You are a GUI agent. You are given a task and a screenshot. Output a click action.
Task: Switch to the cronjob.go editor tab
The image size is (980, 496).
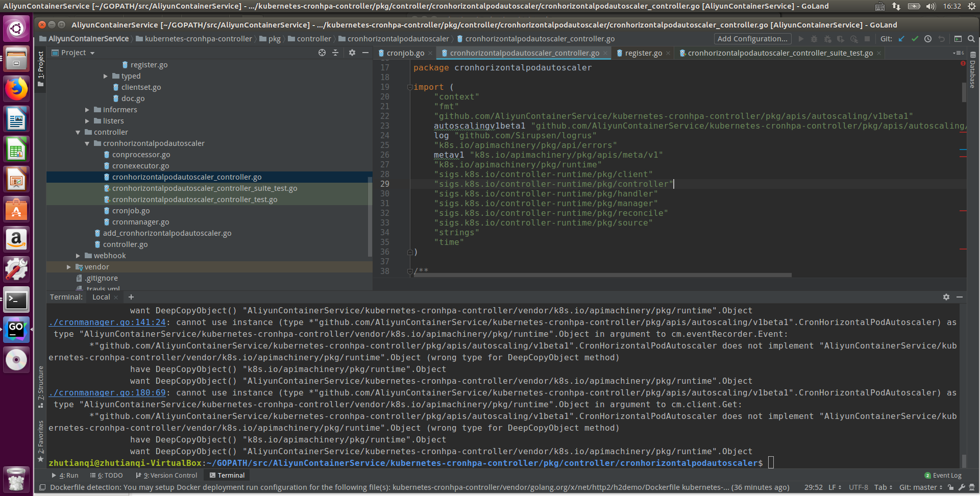tap(405, 53)
